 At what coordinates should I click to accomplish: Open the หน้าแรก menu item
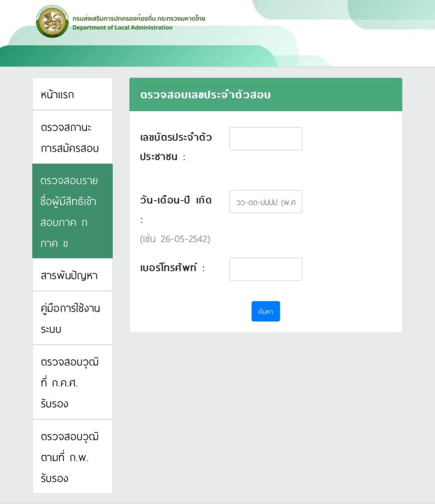(72, 94)
